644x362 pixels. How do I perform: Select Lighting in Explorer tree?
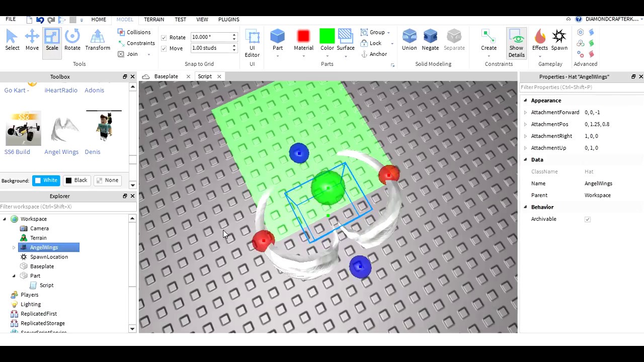coord(31,304)
